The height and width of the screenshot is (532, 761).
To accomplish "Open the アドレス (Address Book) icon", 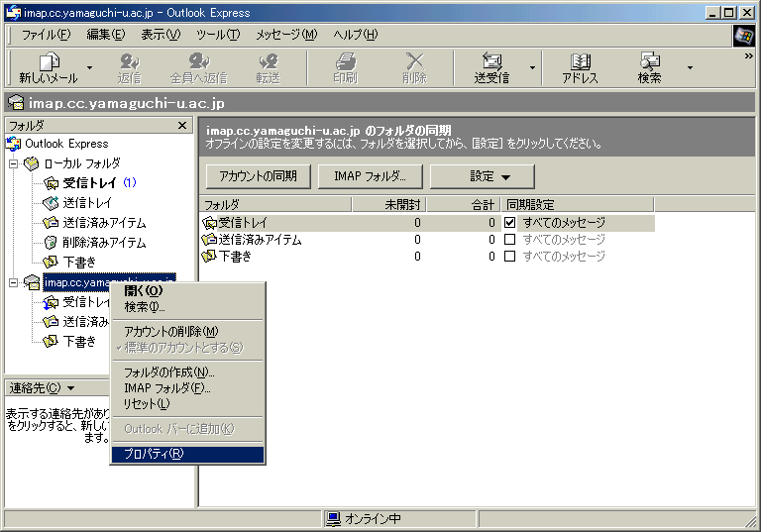I will point(580,68).
